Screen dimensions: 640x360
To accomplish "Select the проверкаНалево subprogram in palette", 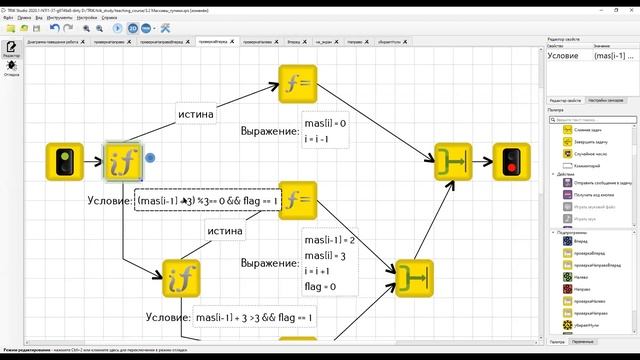I will pyautogui.click(x=584, y=301).
